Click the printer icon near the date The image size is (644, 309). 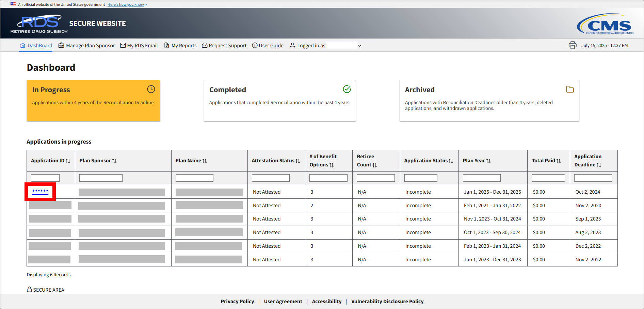(573, 45)
